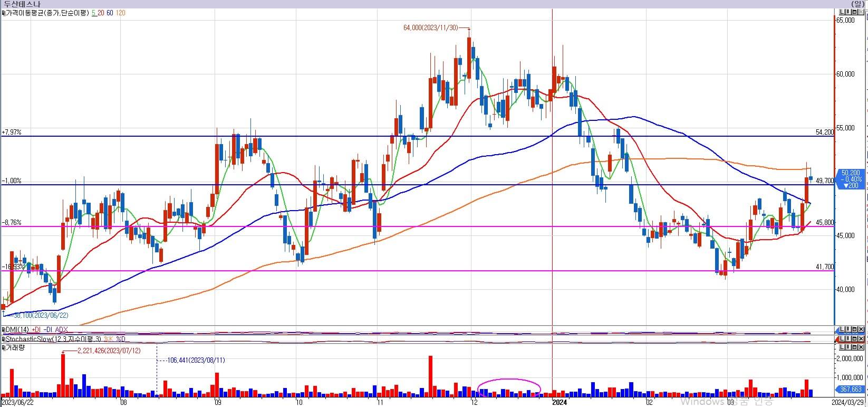Click the I button of the price chart panel
The image size is (868, 407).
(x=847, y=12)
